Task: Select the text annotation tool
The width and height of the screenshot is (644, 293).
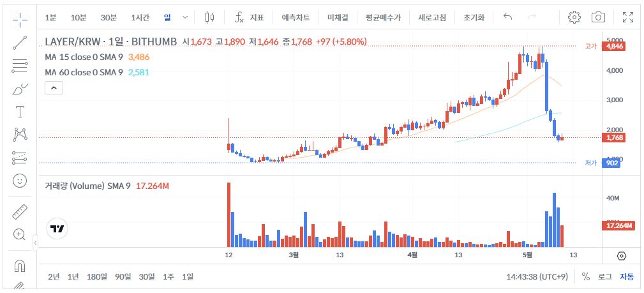Action: [x=20, y=112]
